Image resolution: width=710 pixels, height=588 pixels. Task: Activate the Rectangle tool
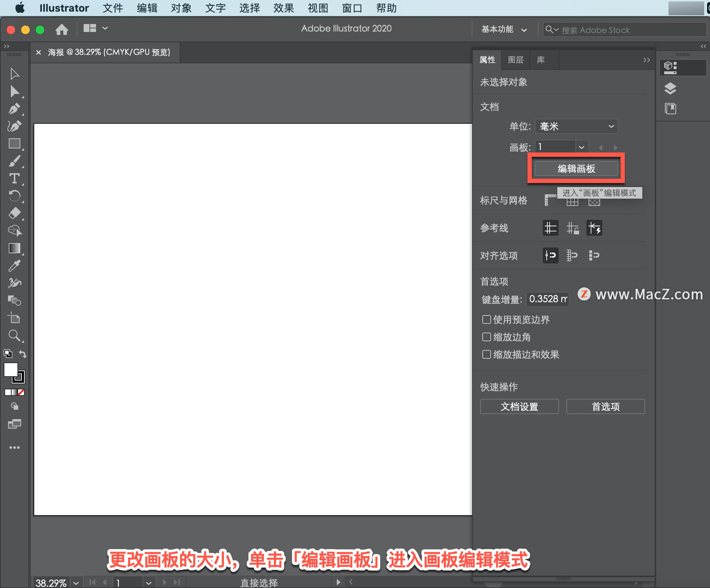[x=14, y=143]
